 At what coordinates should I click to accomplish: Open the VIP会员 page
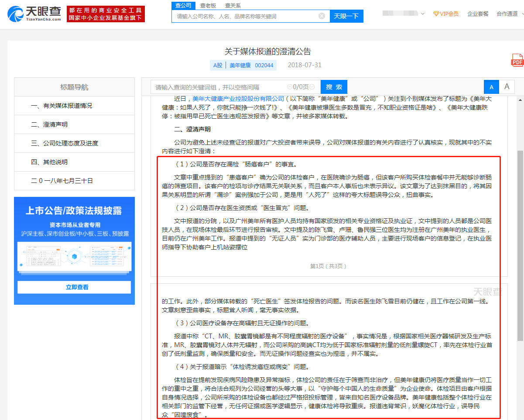446,14
